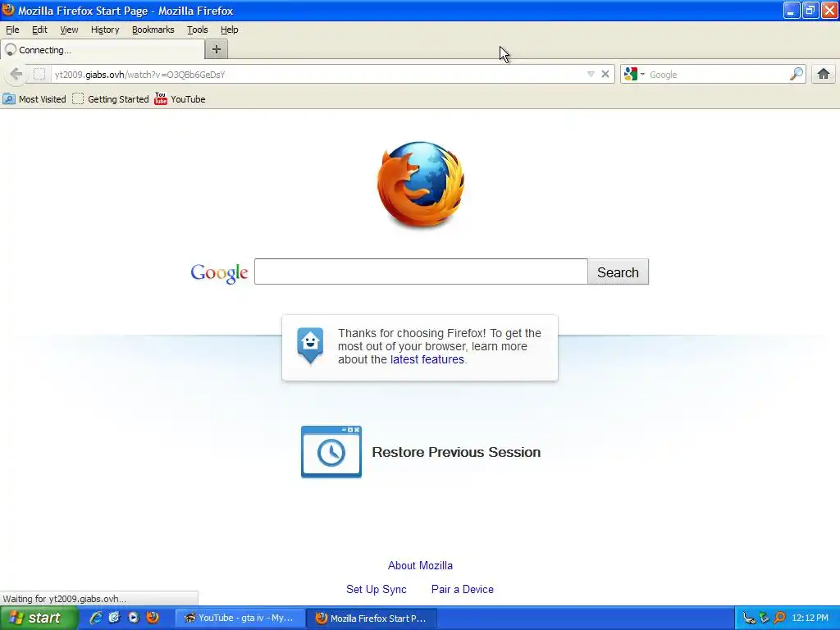
Task: Focus the main Google search input field
Action: tap(421, 272)
